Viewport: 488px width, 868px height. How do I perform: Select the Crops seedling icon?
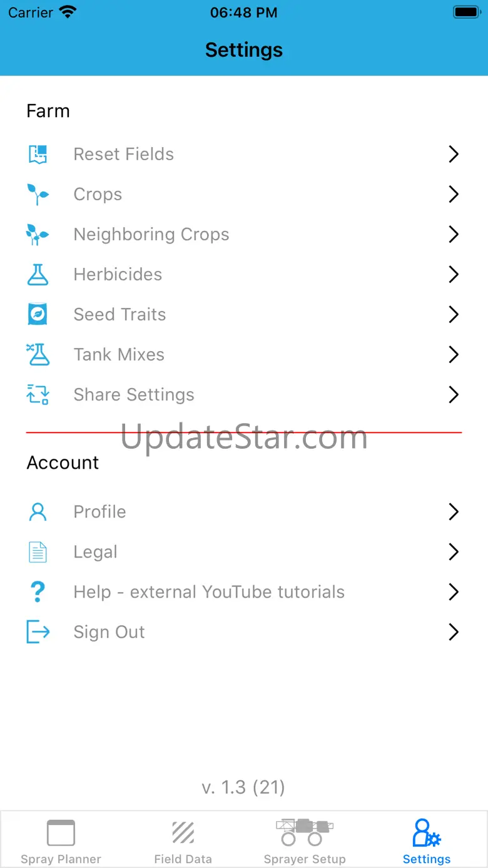pos(38,194)
